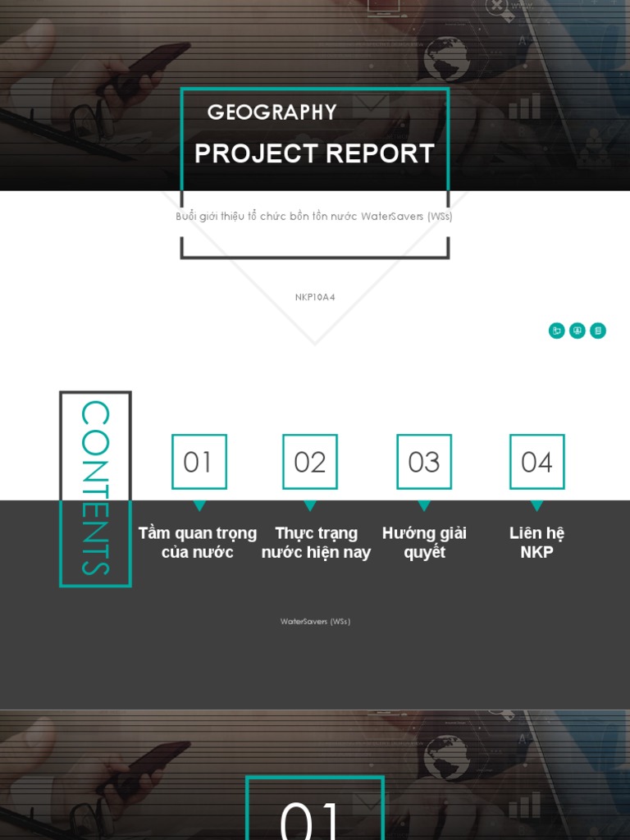Click the "Tầm quan trọng của nước" heading
This screenshot has height=840, width=630.
pos(198,542)
